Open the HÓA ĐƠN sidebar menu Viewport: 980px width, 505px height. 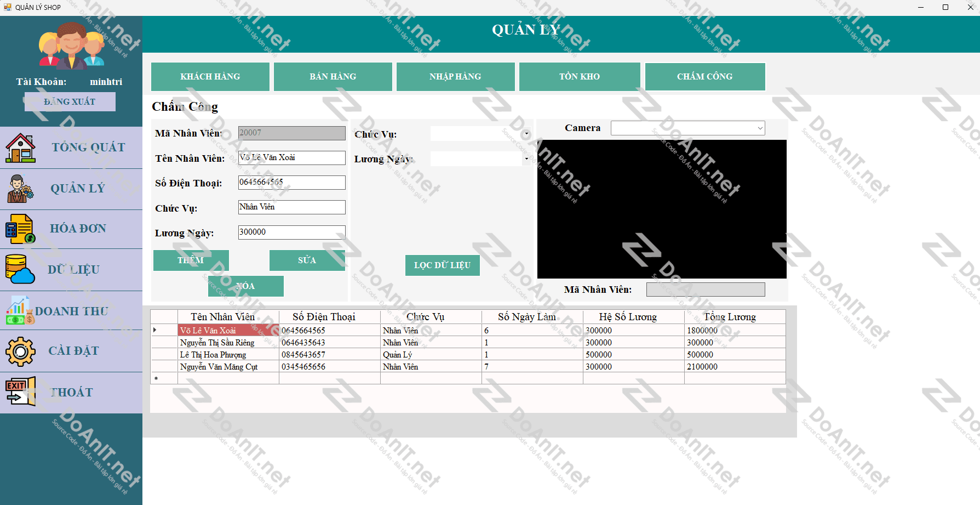coord(71,229)
